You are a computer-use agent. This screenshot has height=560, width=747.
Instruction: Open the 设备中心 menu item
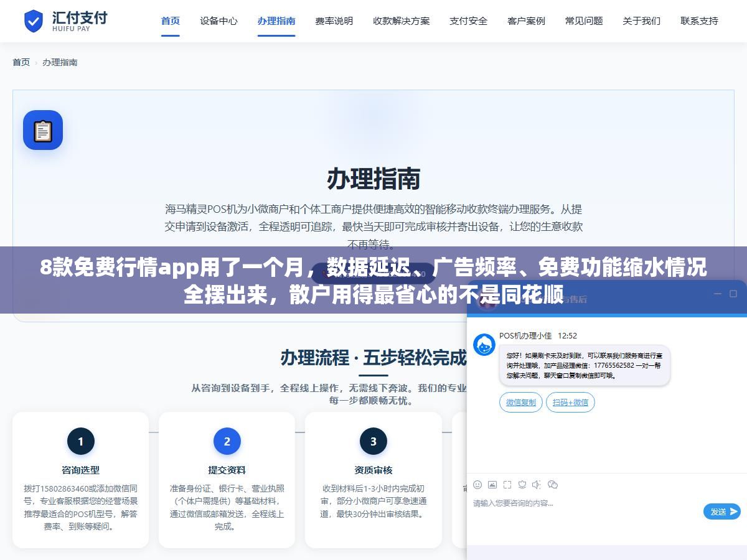[x=218, y=21]
